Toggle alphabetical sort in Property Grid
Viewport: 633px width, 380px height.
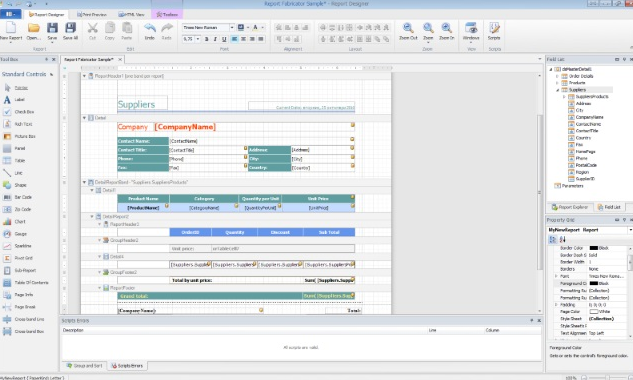pos(562,239)
